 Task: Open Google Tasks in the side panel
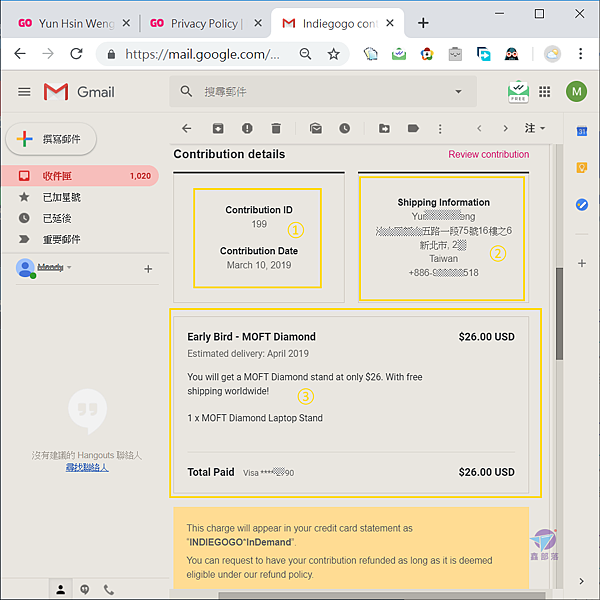(x=582, y=205)
